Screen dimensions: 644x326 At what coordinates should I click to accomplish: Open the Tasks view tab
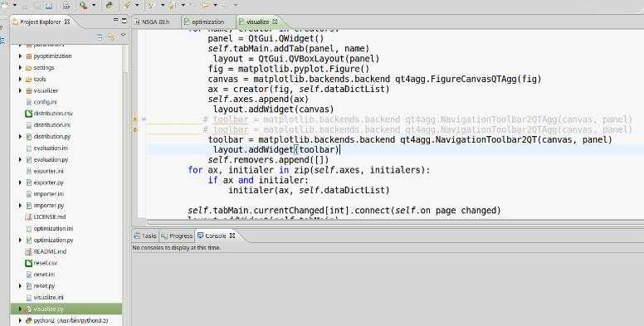coord(145,236)
